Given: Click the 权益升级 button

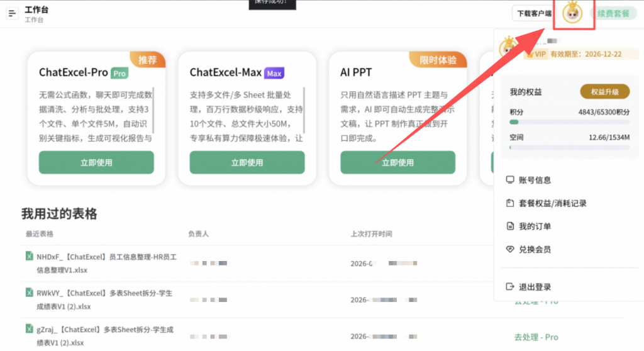Looking at the screenshot, I should pos(604,92).
